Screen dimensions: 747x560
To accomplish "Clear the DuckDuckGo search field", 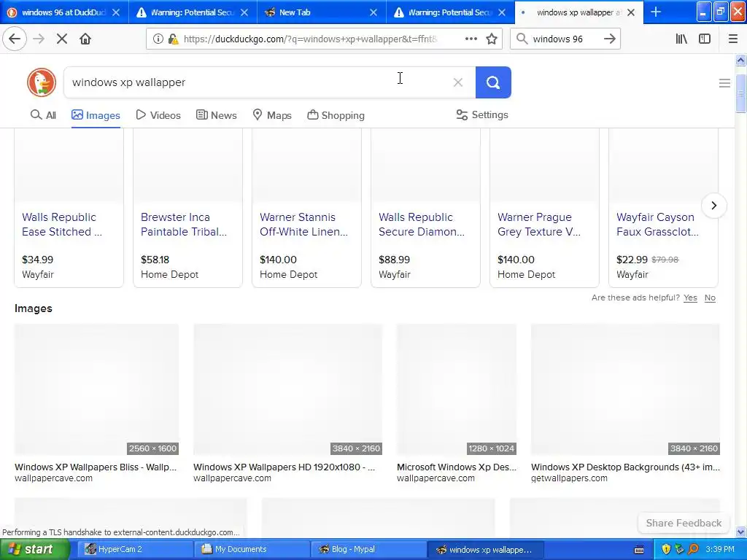I will pos(458,82).
